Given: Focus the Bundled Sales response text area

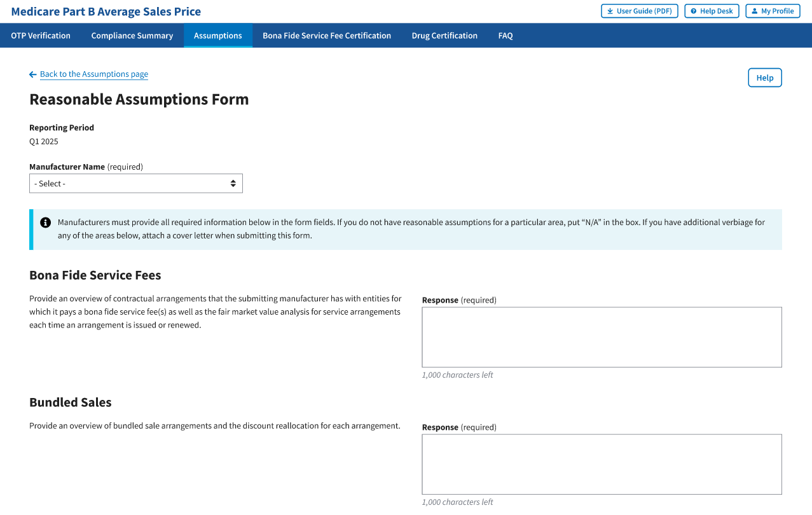Looking at the screenshot, I should click(602, 464).
